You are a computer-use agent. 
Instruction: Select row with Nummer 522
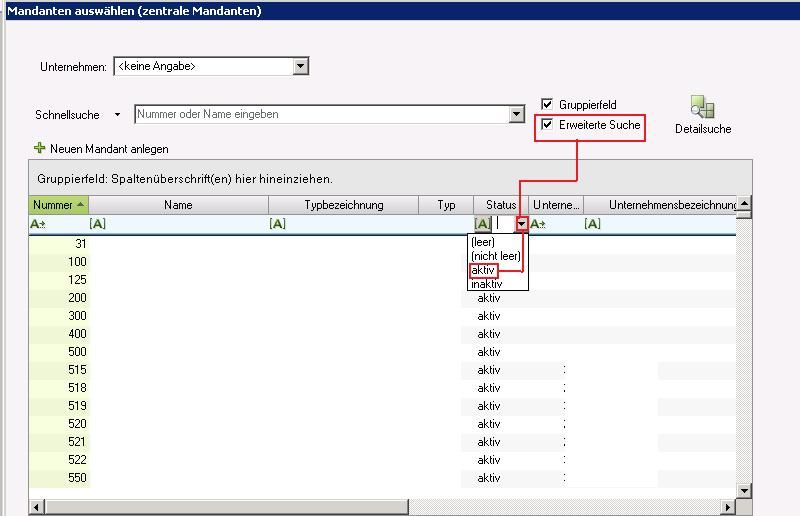382,460
